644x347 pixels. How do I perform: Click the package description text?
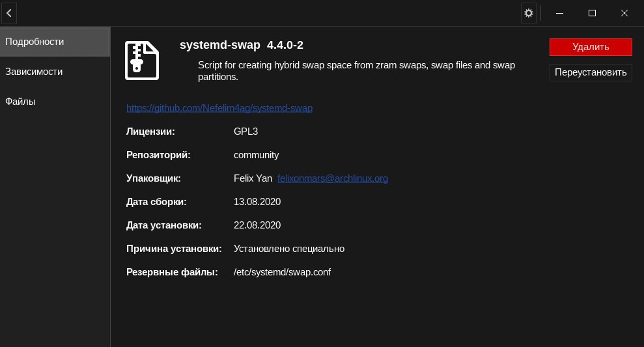point(356,71)
